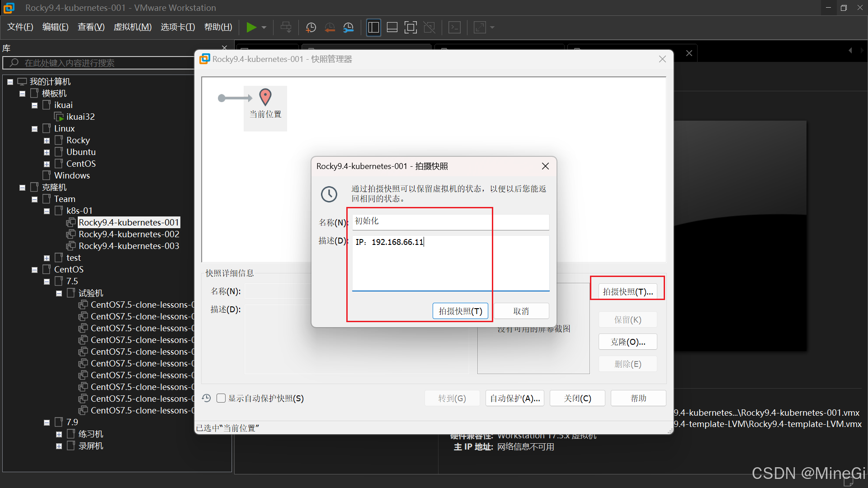Open the power options dropdown arrow
Screen dimensions: 868x488
pos(264,28)
